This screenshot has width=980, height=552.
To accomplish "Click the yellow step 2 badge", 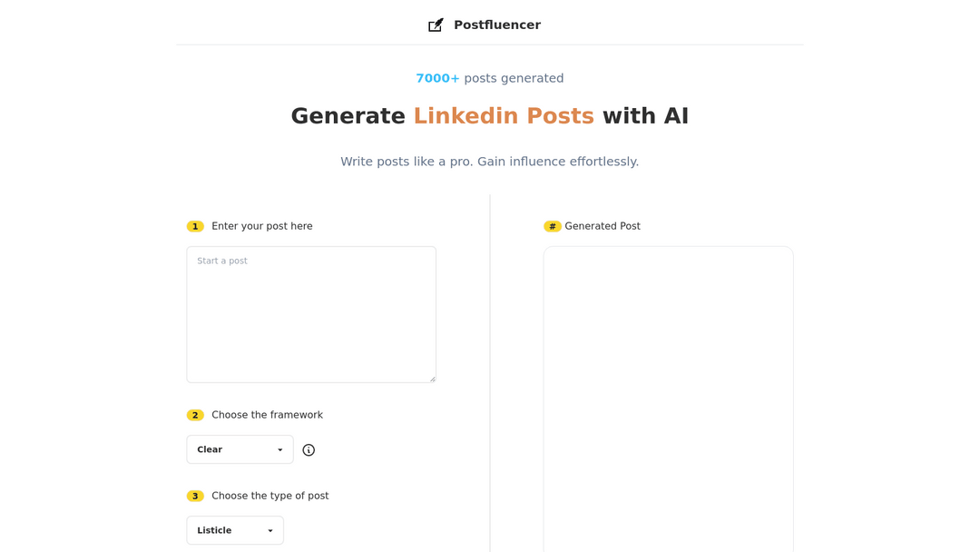I will 195,416.
